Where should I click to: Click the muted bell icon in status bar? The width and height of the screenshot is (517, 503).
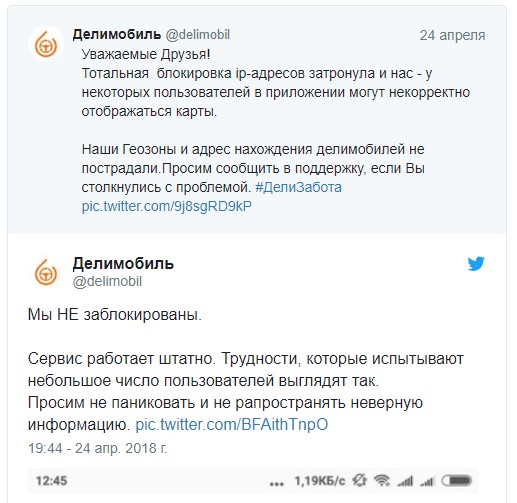[x=360, y=481]
